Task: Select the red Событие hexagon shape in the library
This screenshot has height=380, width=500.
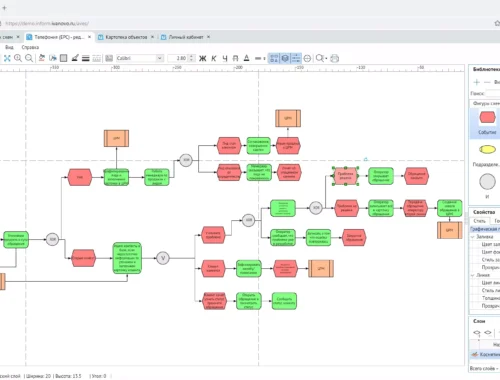Action: (x=487, y=117)
